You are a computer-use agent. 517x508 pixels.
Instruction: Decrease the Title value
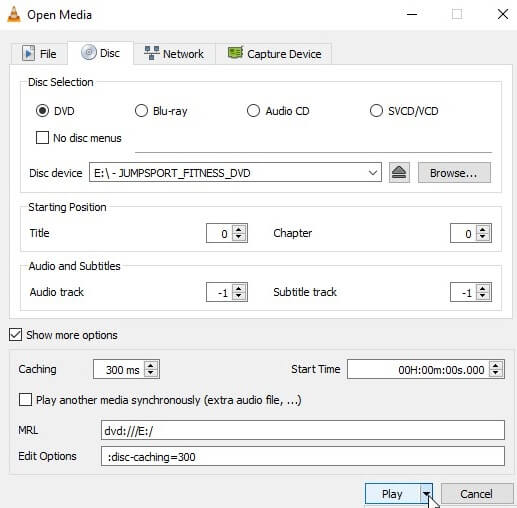[239, 237]
